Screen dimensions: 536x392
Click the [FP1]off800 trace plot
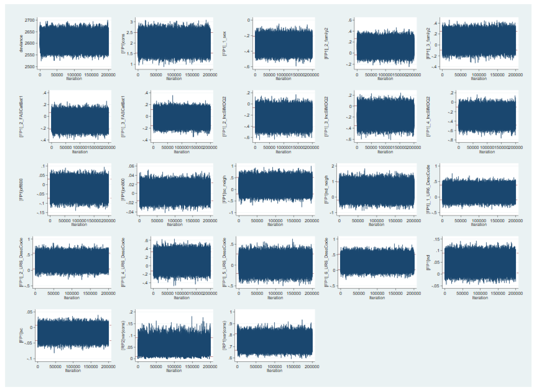point(79,189)
